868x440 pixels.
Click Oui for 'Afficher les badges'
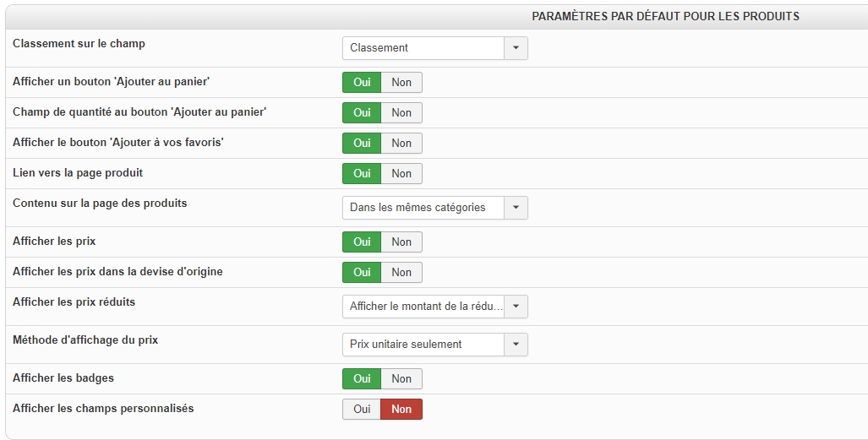pyautogui.click(x=362, y=379)
